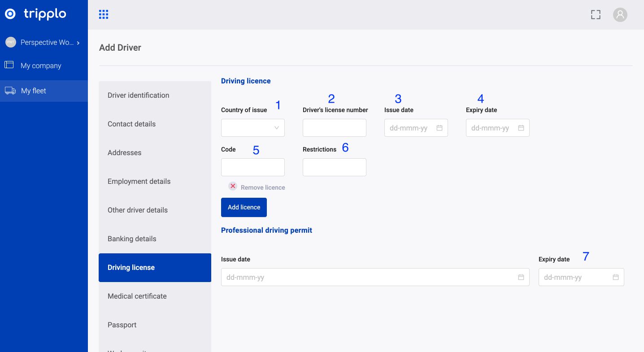The height and width of the screenshot is (352, 644).
Task: Open calendar icon in permit Expiry date
Action: click(x=616, y=277)
